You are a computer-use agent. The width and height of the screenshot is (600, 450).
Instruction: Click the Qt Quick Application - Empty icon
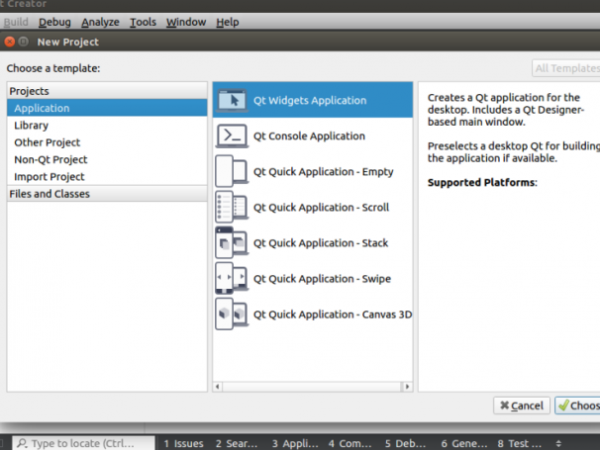click(x=231, y=172)
